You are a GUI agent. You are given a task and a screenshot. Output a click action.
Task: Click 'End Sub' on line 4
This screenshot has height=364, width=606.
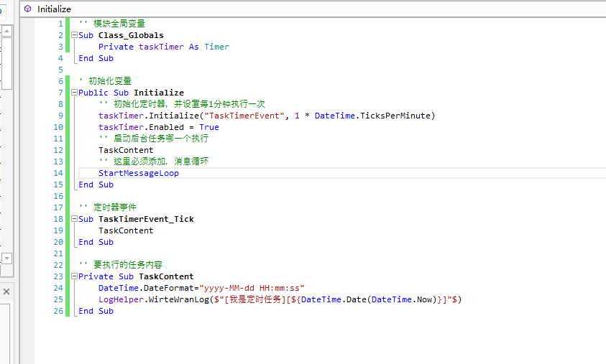coord(96,58)
